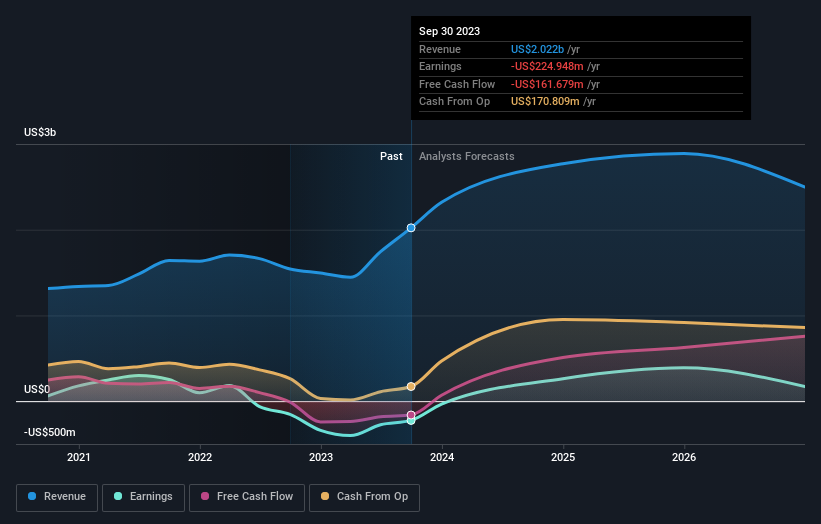Click the Revenue row label in tooltip
This screenshot has height=524, width=821.
tap(440, 49)
